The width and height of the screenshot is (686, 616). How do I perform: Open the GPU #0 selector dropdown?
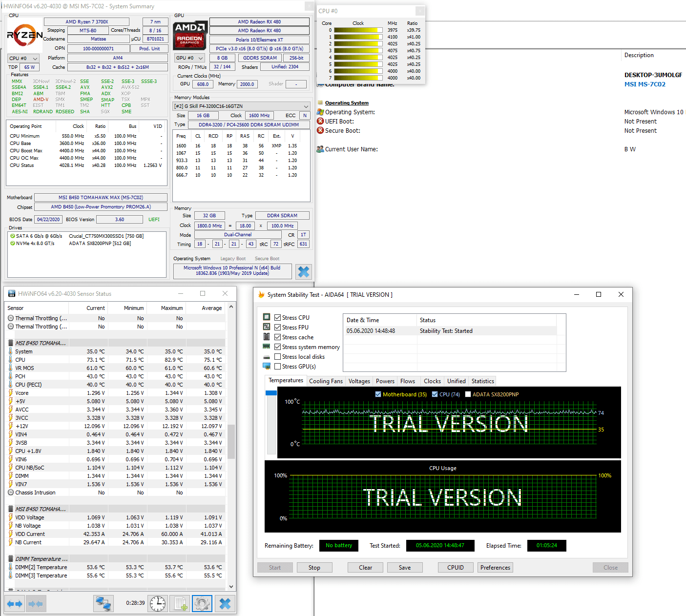189,58
